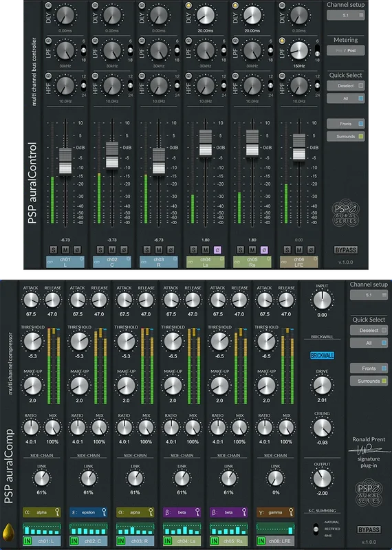The height and width of the screenshot is (550, 392).
Task: Click the auralControl Channel setup menu icon
Action: pyautogui.click(x=361, y=15)
